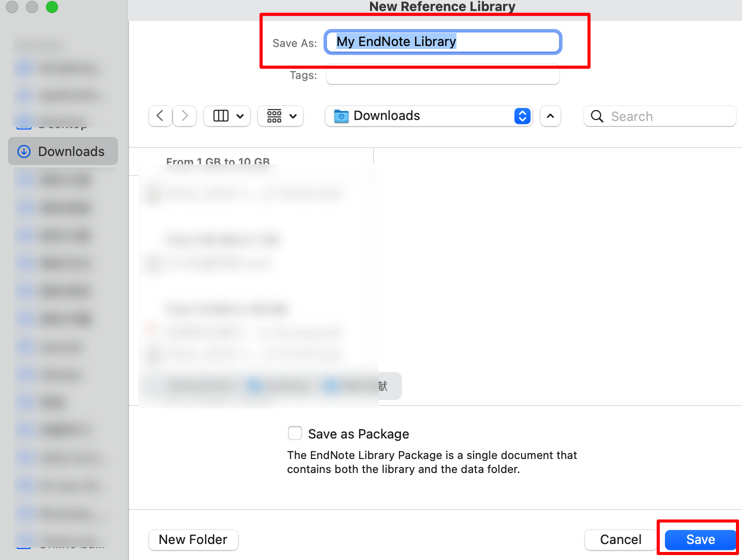Cancel the New Reference Library dialog

click(620, 539)
